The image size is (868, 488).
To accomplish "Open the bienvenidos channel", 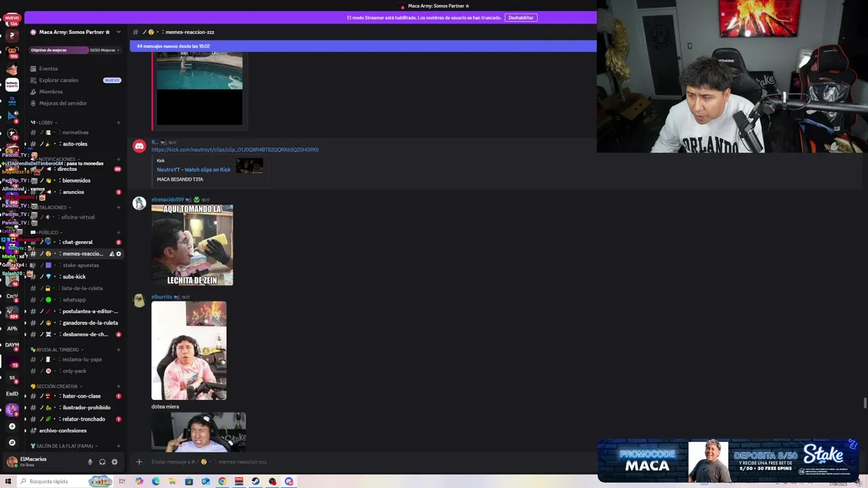I will [75, 180].
